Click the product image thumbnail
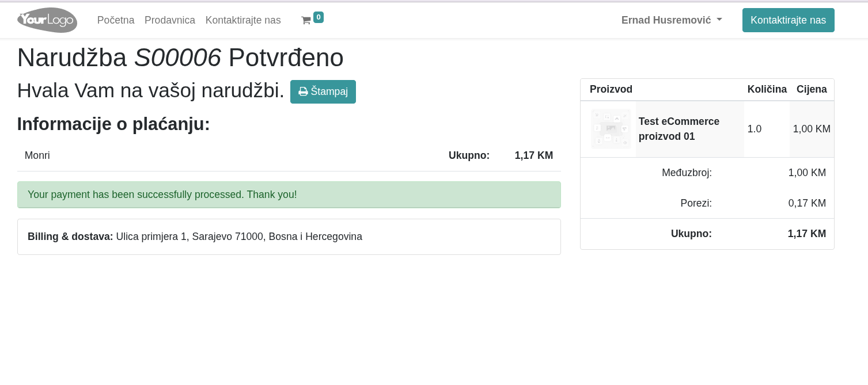 [611, 129]
